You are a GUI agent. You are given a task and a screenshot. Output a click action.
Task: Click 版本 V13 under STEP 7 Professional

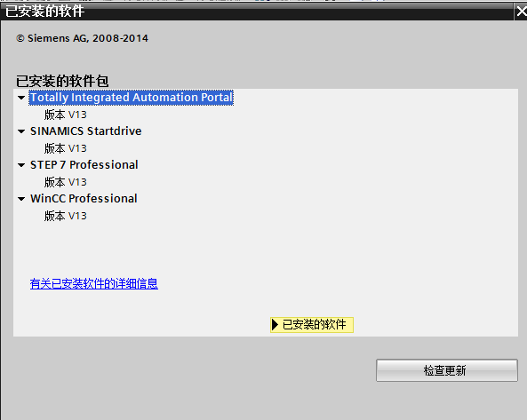point(66,182)
